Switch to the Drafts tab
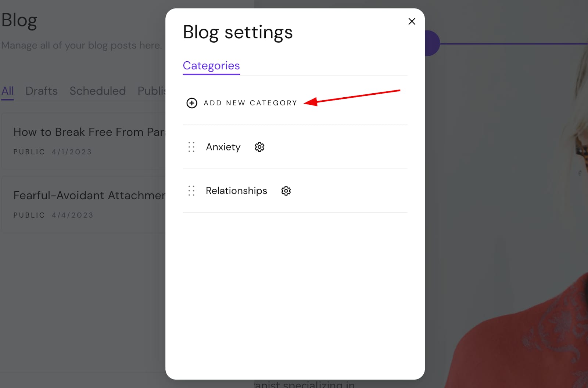The height and width of the screenshot is (388, 588). [x=42, y=91]
